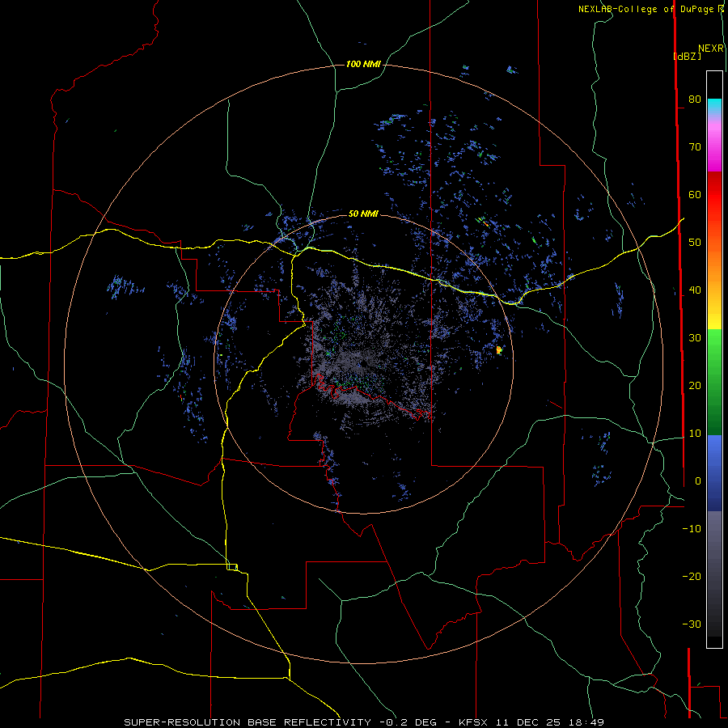Click the 70 value on the color scale
Image resolution: width=728 pixels, height=728 pixels.
(695, 147)
